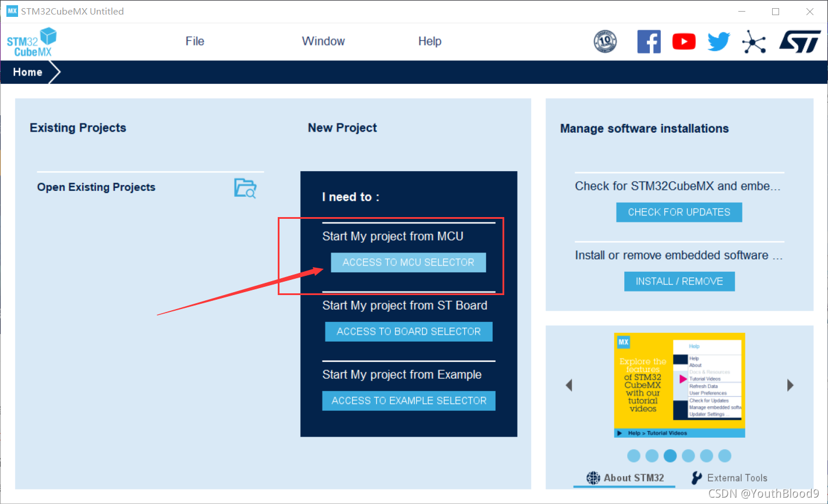Click the ST logo icon

coord(799,42)
